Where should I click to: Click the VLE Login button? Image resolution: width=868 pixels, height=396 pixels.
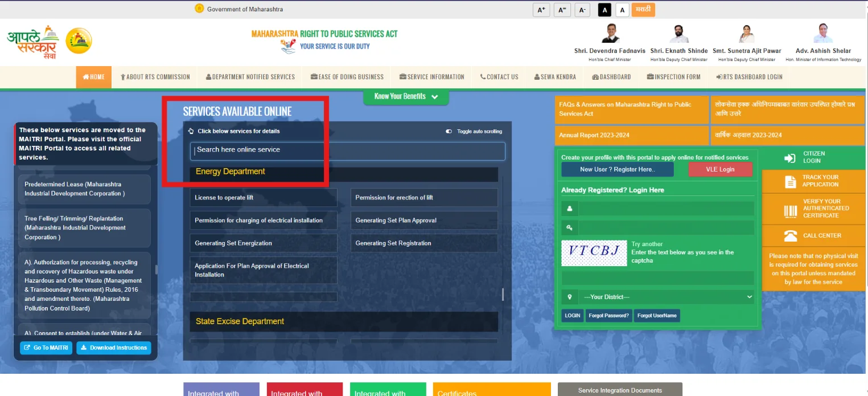(x=720, y=169)
